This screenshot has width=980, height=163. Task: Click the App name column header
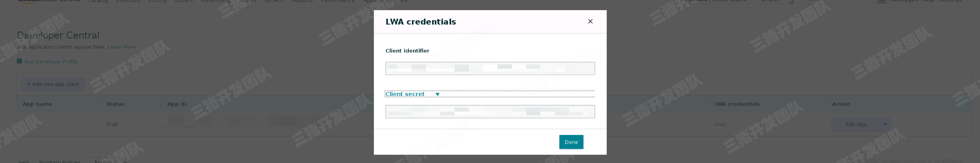[x=37, y=104]
